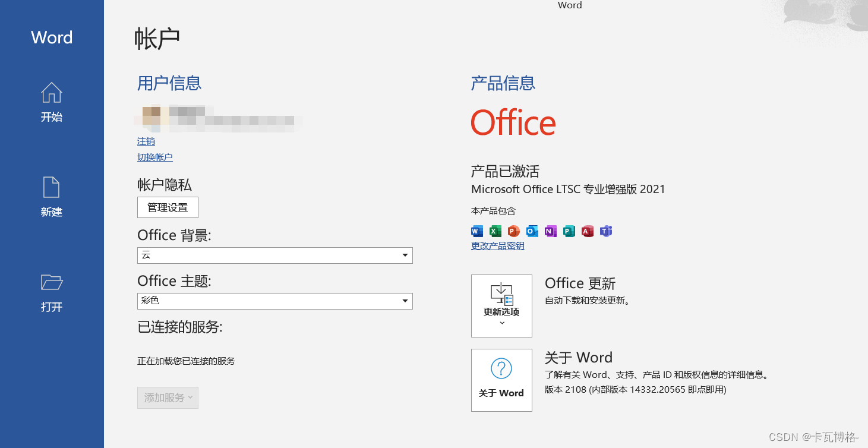This screenshot has height=448, width=868.
Task: Click the 版本 2108 version text
Action: (636, 390)
